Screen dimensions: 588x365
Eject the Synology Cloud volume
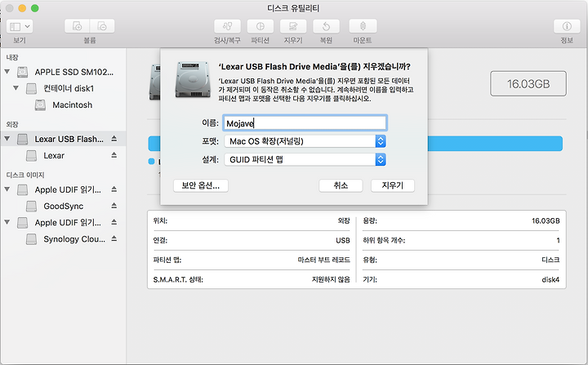tap(114, 238)
